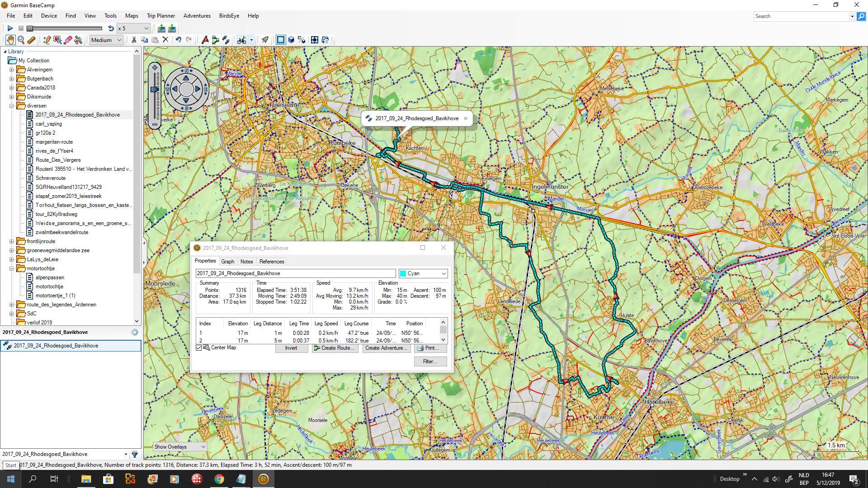The image size is (868, 488).
Task: Open the Cyan track color dropdown
Action: (423, 273)
